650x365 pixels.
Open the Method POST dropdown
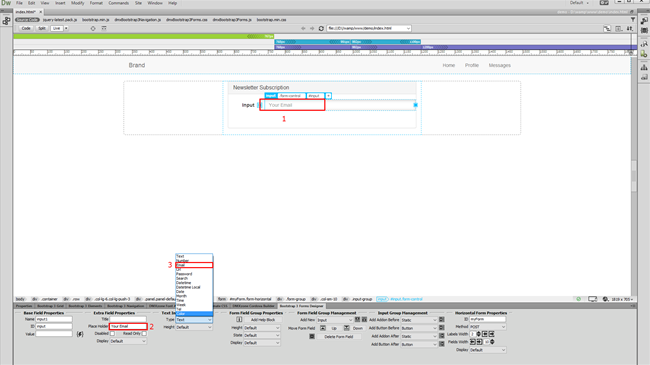tap(488, 327)
